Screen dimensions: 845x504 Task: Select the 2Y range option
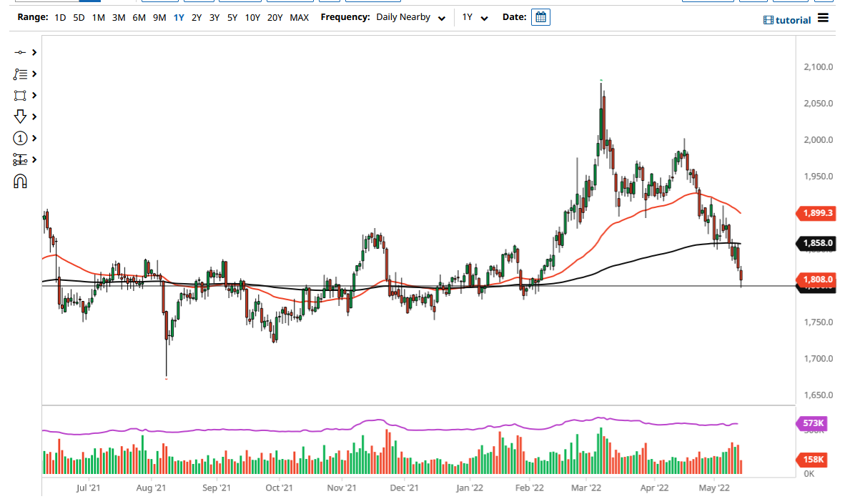coord(196,18)
